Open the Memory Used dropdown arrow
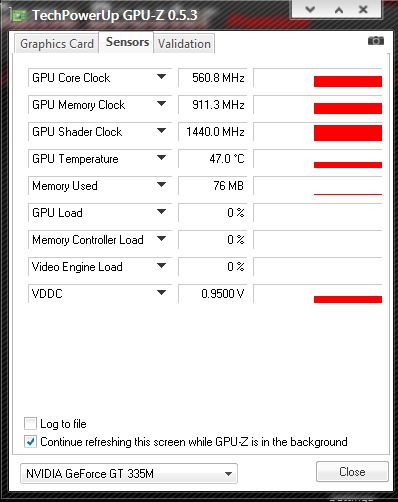Viewport: 398px width, 502px height. pyautogui.click(x=161, y=185)
